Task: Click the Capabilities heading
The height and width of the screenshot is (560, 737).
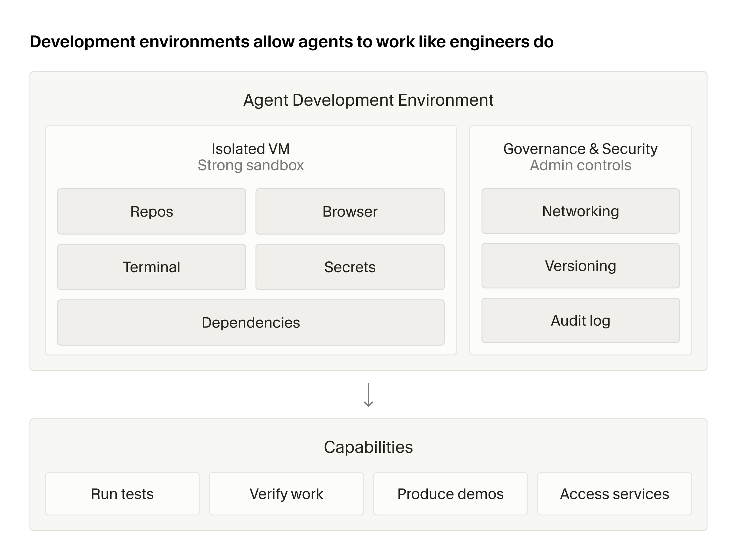Action: pyautogui.click(x=368, y=447)
